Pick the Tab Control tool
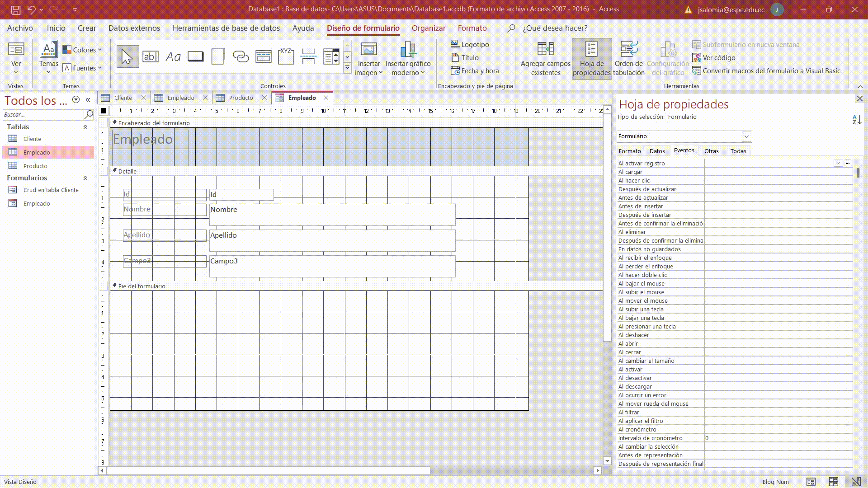The image size is (868, 488). point(218,56)
